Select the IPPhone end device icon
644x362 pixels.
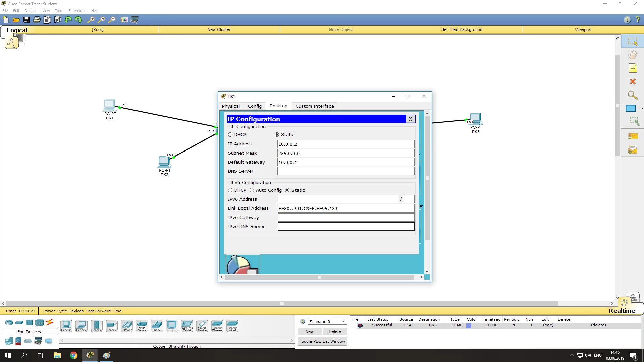tap(126, 325)
